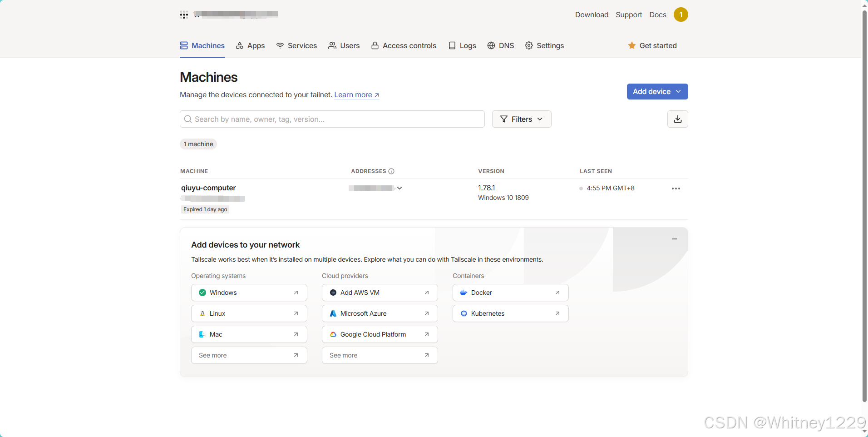The width and height of the screenshot is (868, 437).
Task: Click the Kubernetes wheel icon
Action: pos(464,313)
